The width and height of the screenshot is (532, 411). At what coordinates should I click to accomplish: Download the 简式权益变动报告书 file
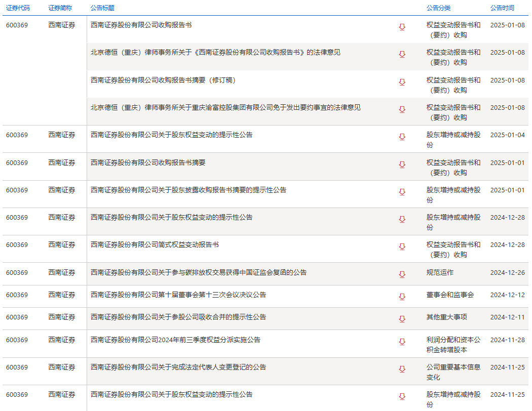click(x=402, y=246)
